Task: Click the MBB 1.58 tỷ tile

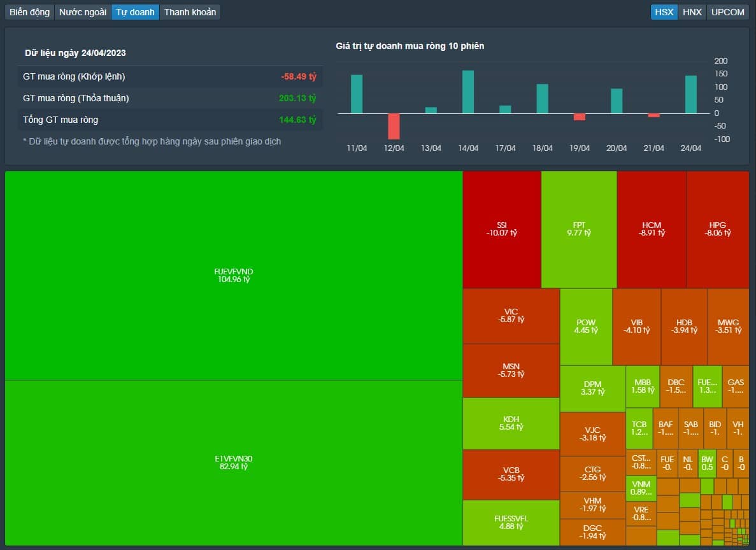Action: (x=643, y=386)
